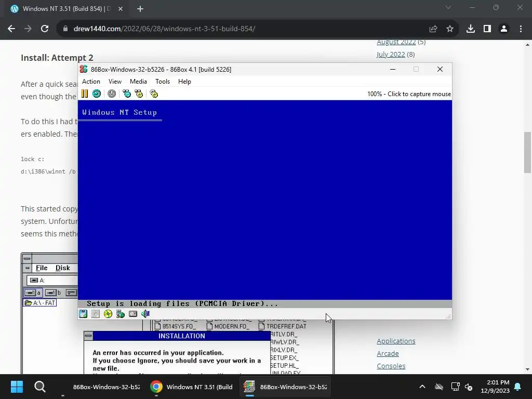532x399 pixels.
Task: Click hard disk status bar icon
Action: click(121, 314)
